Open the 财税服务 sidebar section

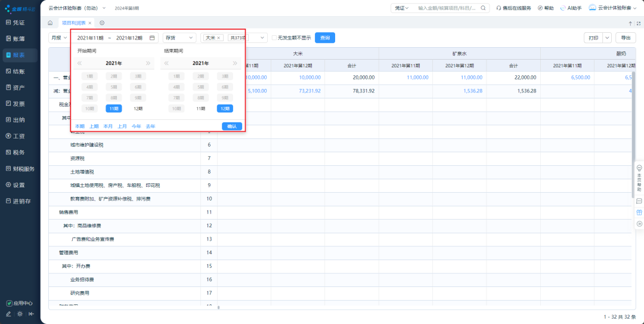19,169
